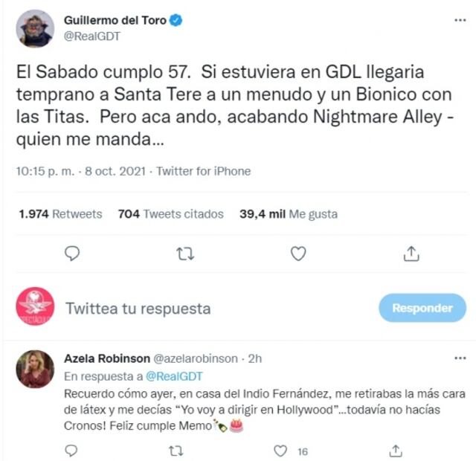Viewport: 476px width, 461px height.
Task: Focus the Twittea tu respuesta field
Action: coord(138,308)
